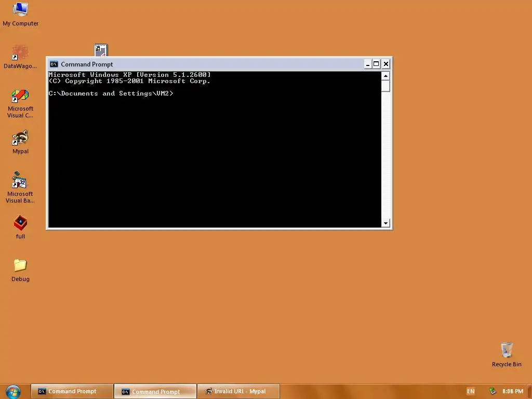This screenshot has height=399, width=532.
Task: Open the My Computer desktop icon
Action: coord(20,14)
